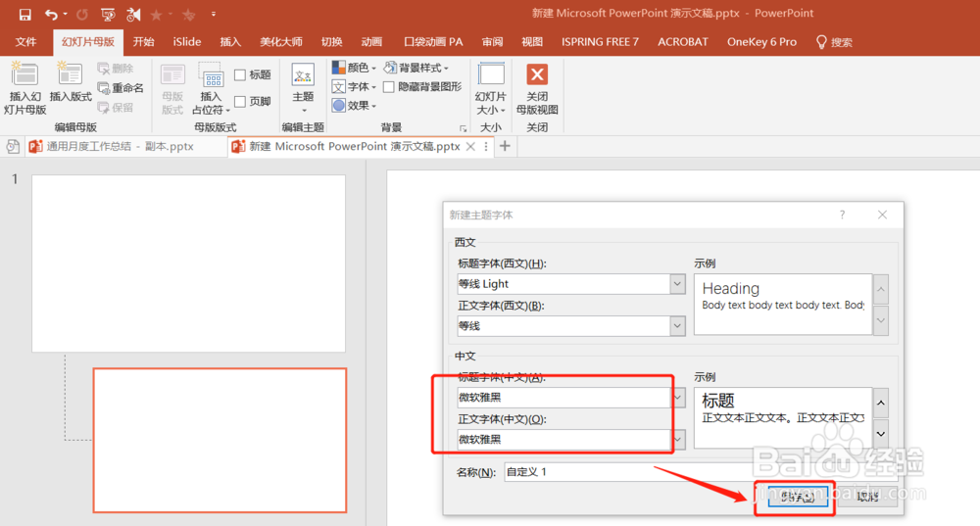This screenshot has height=526, width=980.
Task: Close Master View
Action: click(x=537, y=89)
